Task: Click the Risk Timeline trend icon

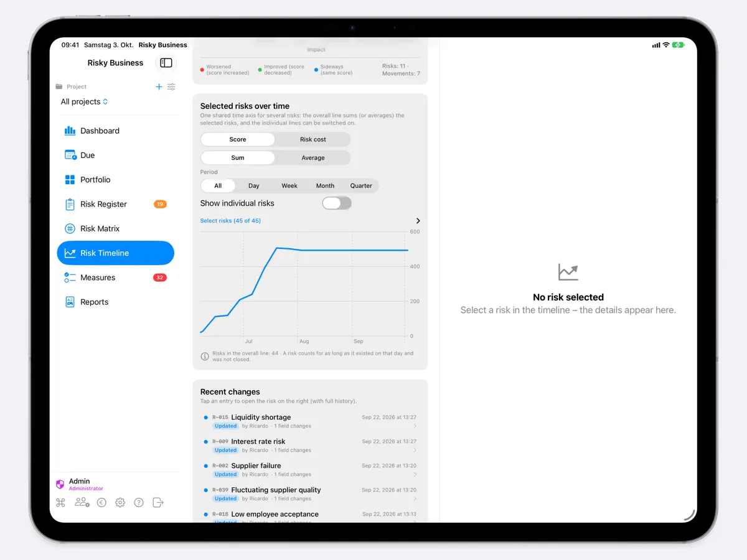Action: pyautogui.click(x=70, y=253)
